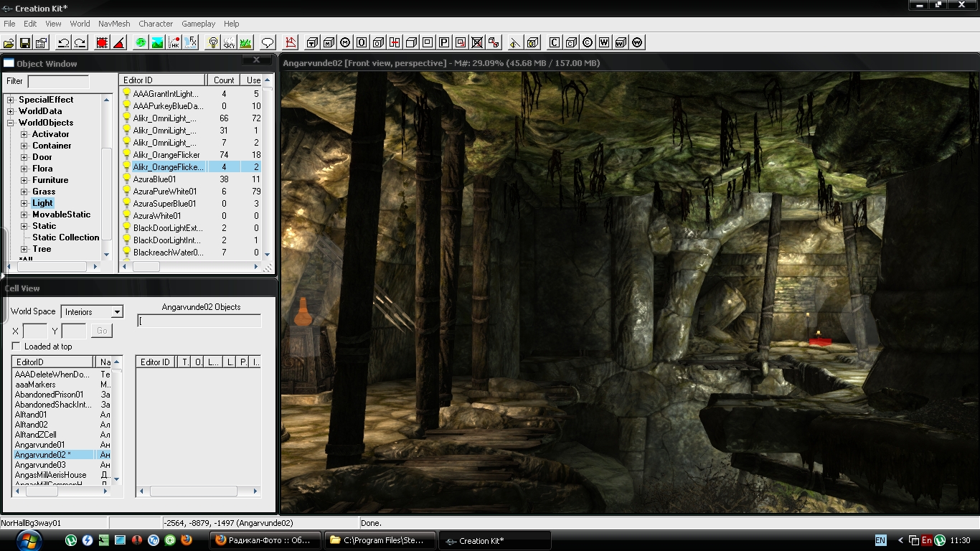Viewport: 980px width, 551px height.
Task: Expand the WorldData tree node
Action: [11, 111]
